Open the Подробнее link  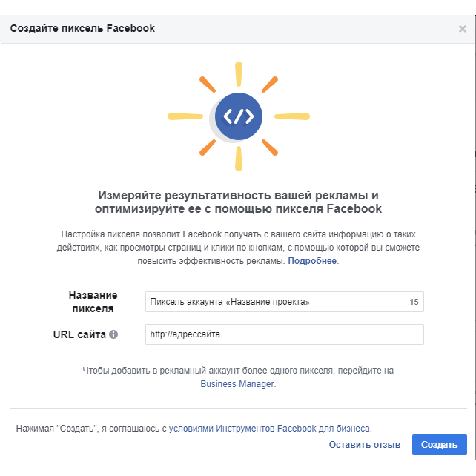(x=312, y=261)
